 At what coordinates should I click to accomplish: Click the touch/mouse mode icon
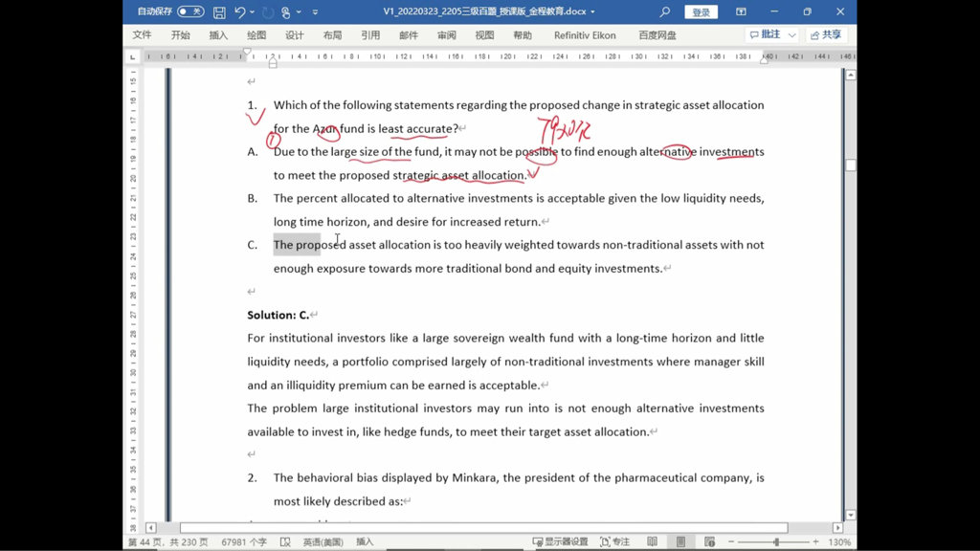pyautogui.click(x=285, y=12)
